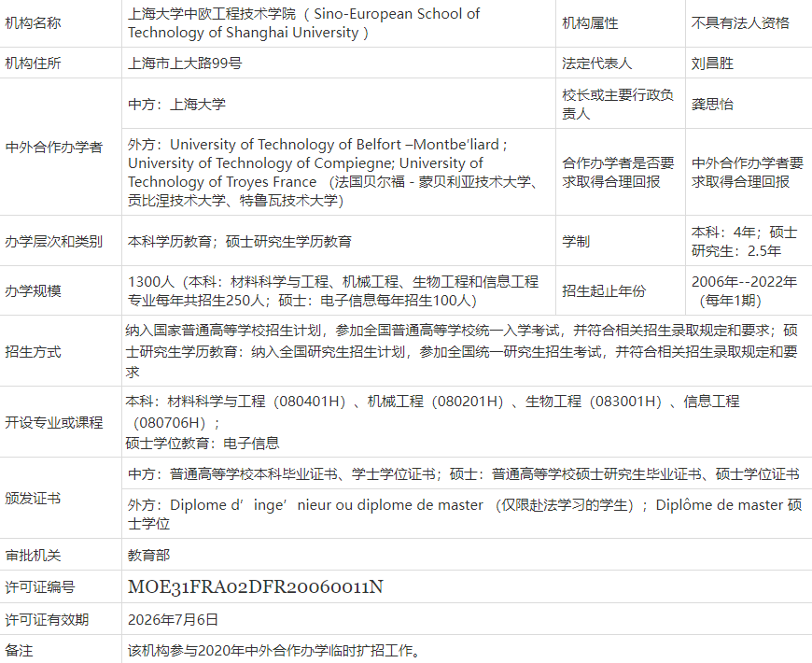This screenshot has width=812, height=663.
Task: Click 本科学历教育；硕士研究生学历教育 text
Action: pyautogui.click(x=240, y=241)
